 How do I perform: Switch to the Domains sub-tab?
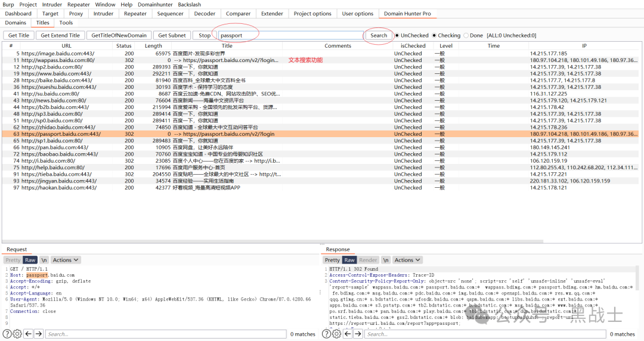coord(16,23)
